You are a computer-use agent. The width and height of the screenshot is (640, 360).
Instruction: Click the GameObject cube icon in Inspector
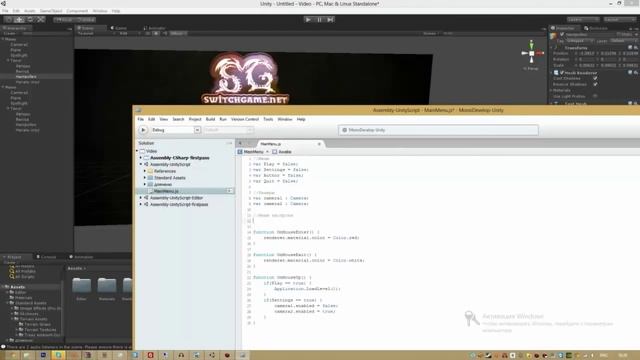point(553,36)
